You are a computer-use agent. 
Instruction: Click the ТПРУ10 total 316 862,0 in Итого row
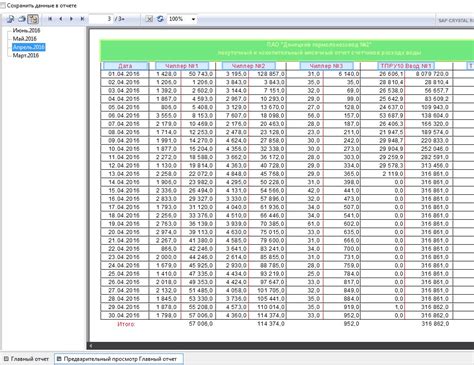[x=435, y=324]
